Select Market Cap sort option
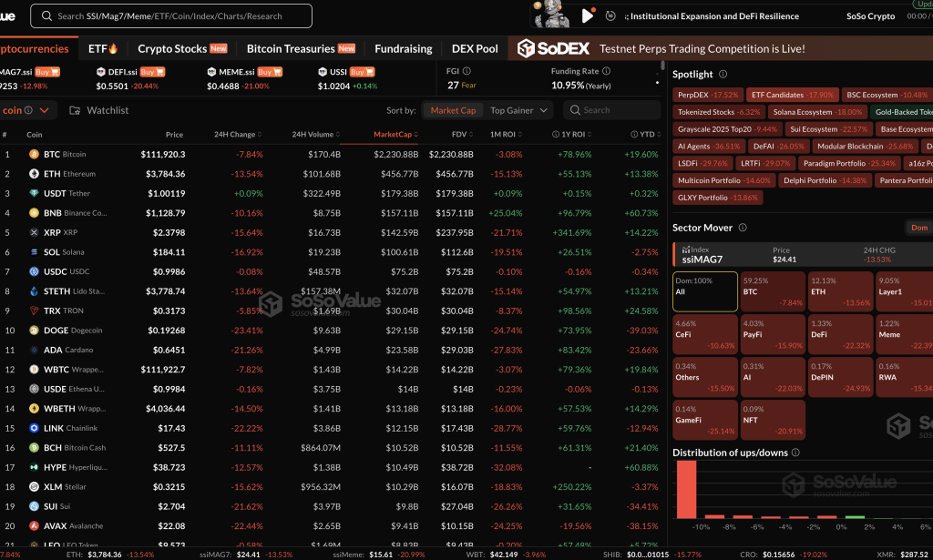Screen dimensions: 933x560 453,110
